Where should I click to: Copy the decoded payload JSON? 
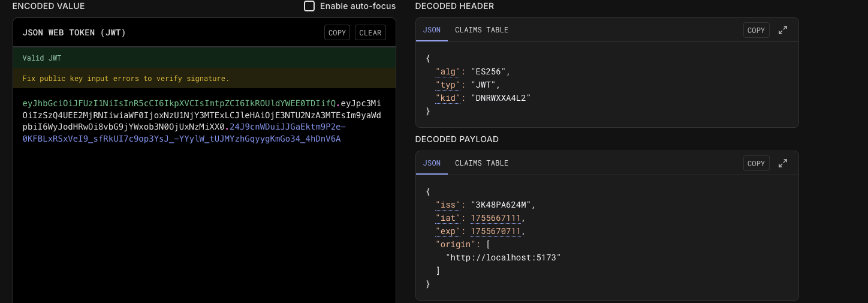tap(756, 163)
